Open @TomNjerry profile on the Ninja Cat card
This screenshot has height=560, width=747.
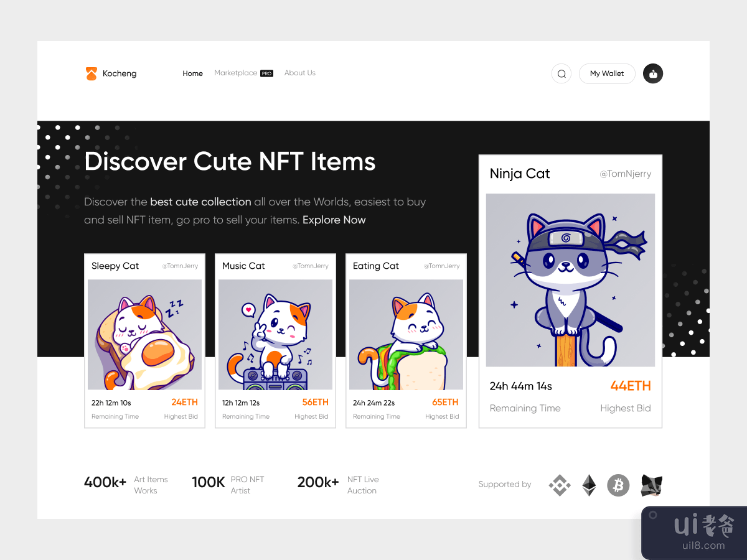(626, 174)
